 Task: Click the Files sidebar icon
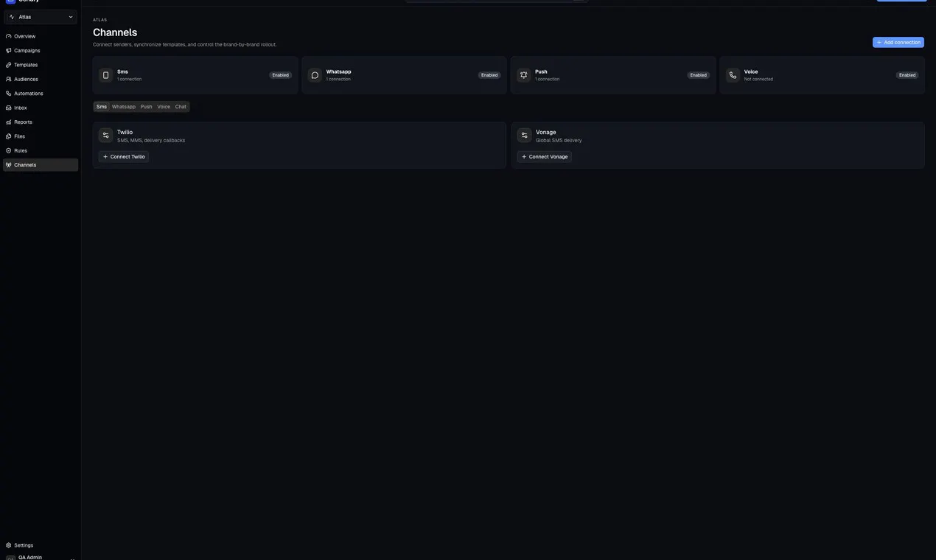point(9,136)
